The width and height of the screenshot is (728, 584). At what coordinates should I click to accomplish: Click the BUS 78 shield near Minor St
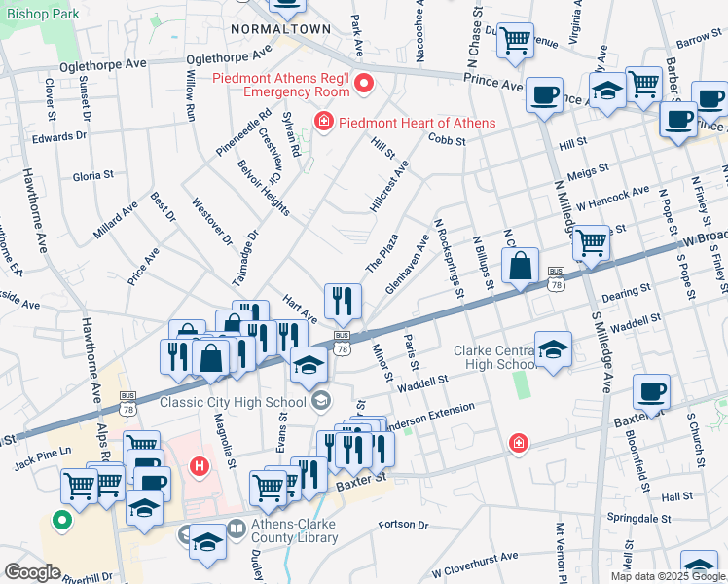pos(343,344)
